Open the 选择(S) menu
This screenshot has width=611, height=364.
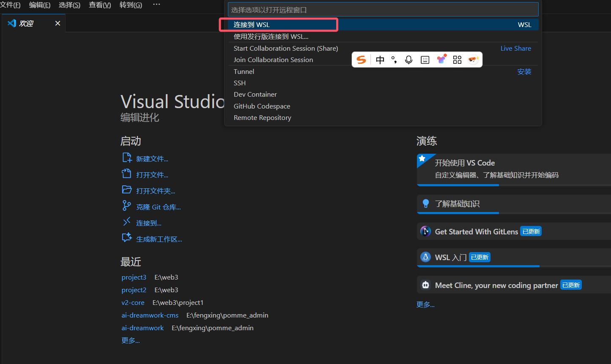click(69, 5)
